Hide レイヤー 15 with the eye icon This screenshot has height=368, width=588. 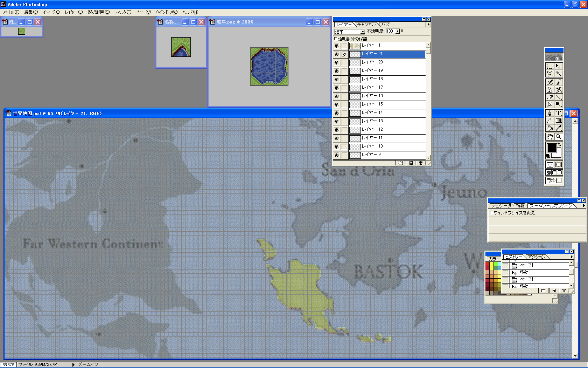point(336,105)
